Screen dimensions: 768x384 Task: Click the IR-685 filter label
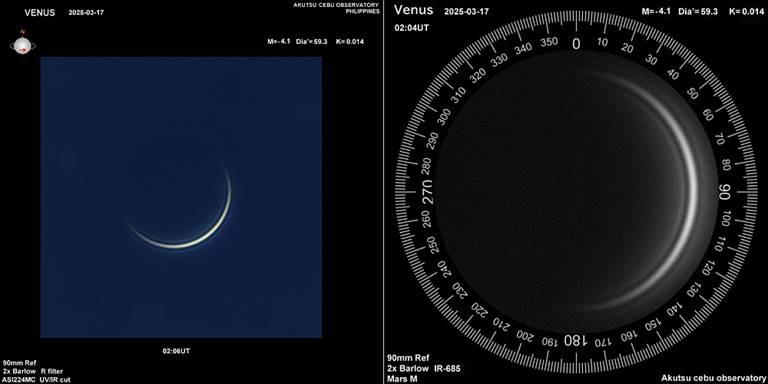tap(446, 368)
